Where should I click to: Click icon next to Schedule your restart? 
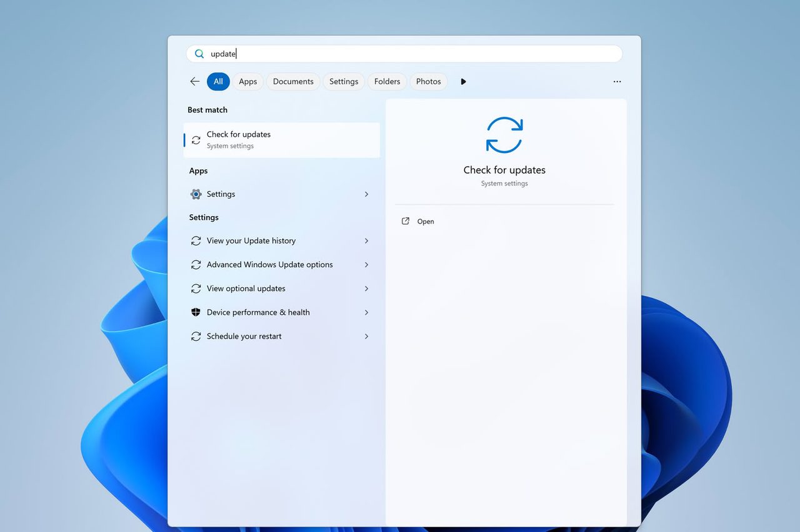pos(196,336)
